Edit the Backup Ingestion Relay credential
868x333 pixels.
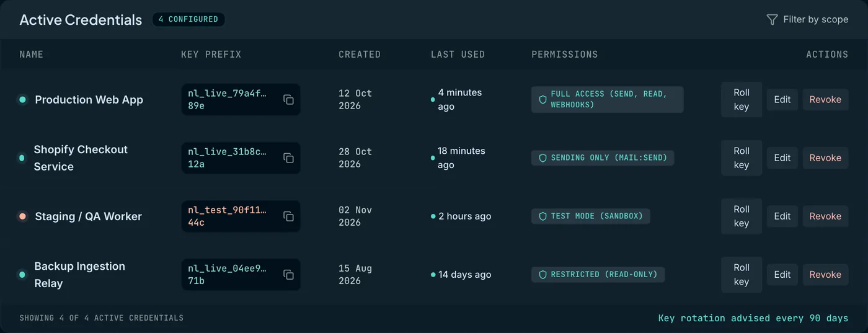coord(782,274)
